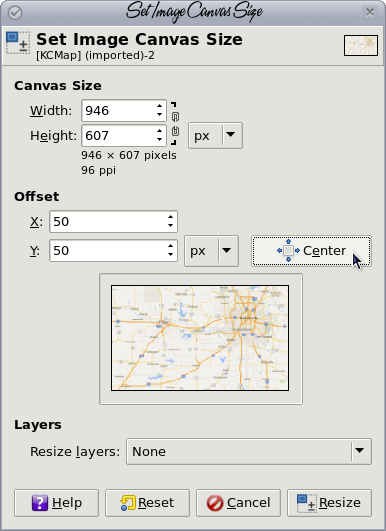Viewport: 386px width, 531px height.
Task: Toggle the width-height chain link icon
Action: (x=175, y=124)
